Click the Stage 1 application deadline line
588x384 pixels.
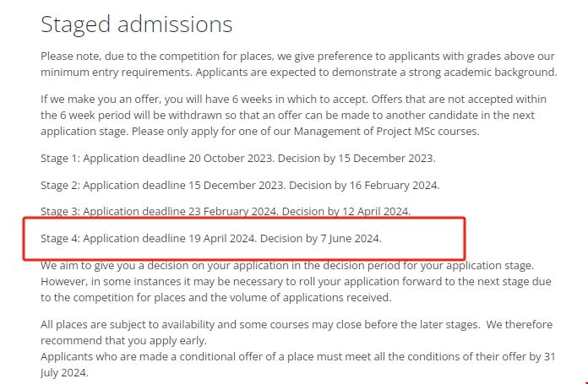[x=237, y=158]
